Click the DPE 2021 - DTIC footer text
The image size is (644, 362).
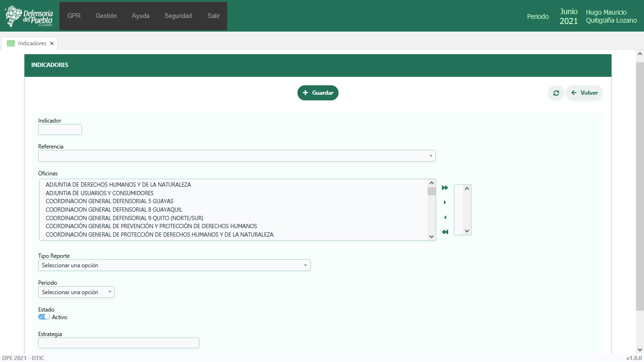(23, 358)
